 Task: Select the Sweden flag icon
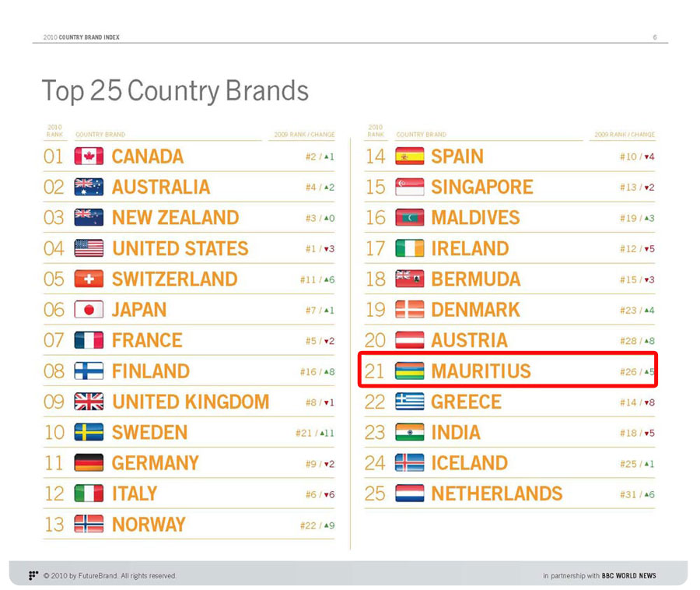(89, 433)
